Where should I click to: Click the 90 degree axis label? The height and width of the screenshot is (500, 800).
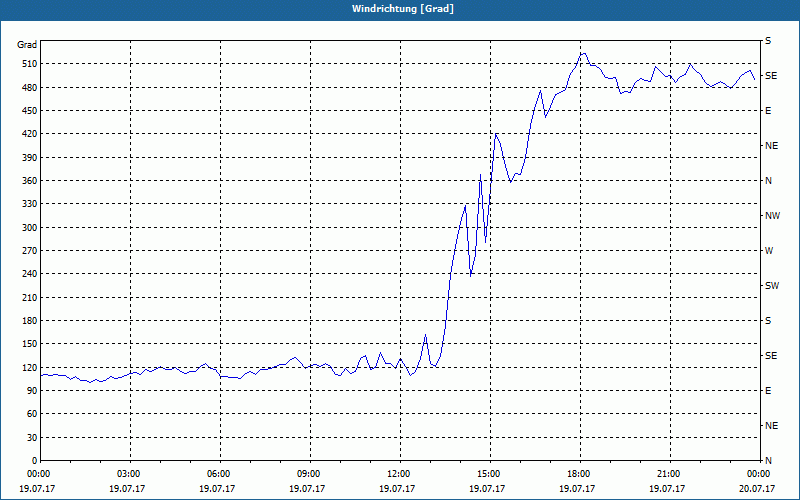(x=32, y=390)
